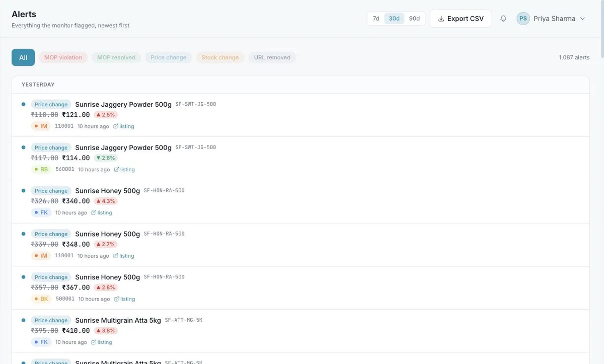
Task: Open listing link for ₹367.00 Honey alert
Action: point(125,299)
